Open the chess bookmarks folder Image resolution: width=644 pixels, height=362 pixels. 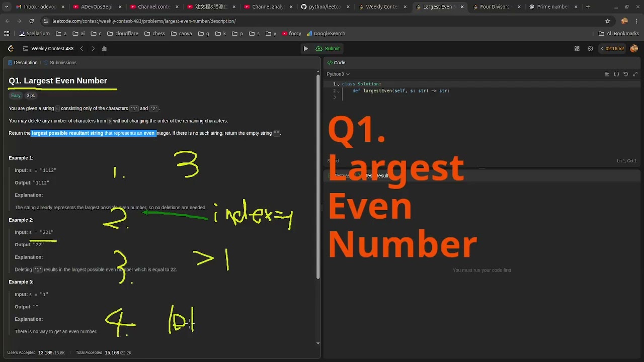(154, 34)
